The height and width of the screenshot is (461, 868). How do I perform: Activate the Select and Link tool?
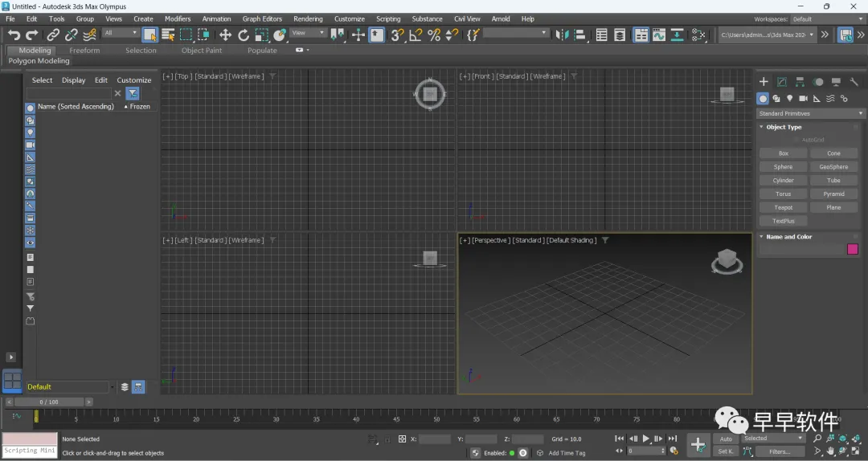[x=53, y=35]
